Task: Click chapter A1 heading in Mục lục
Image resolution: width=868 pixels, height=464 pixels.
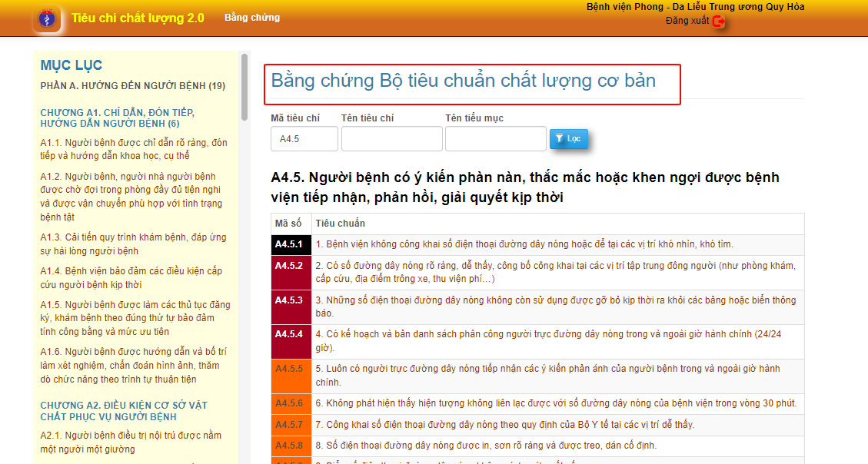Action: (x=117, y=118)
